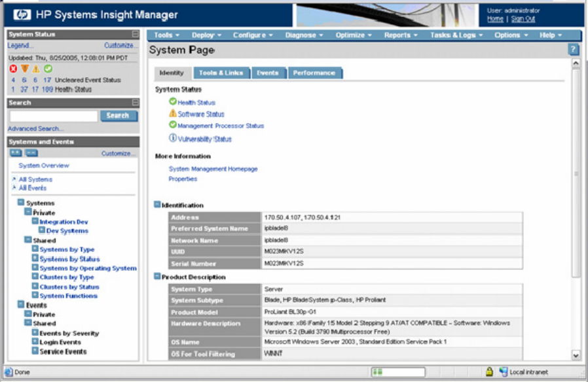
Task: Open the Tasks & Logs menu
Action: click(456, 35)
